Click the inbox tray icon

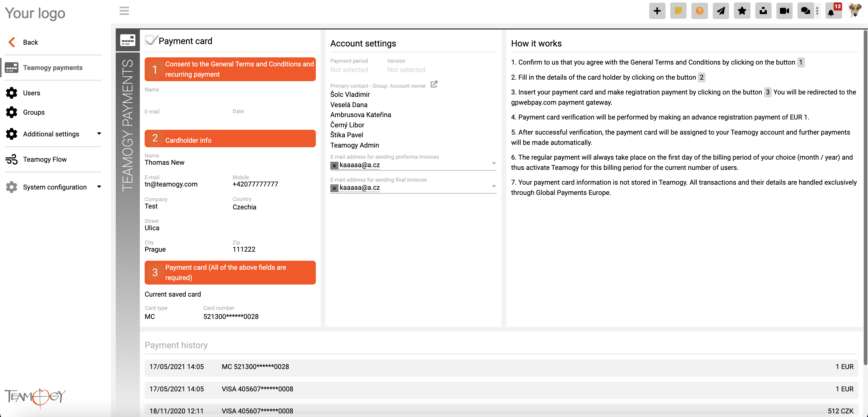(763, 11)
